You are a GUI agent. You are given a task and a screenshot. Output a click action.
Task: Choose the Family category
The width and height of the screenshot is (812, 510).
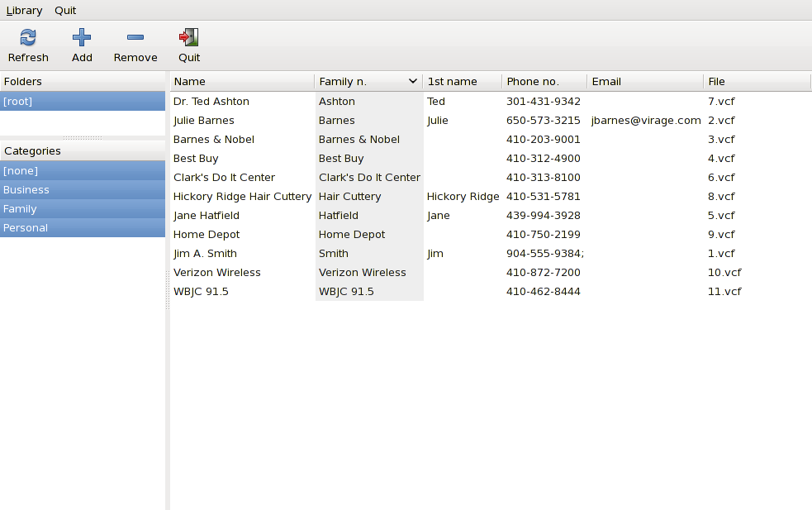tap(83, 209)
